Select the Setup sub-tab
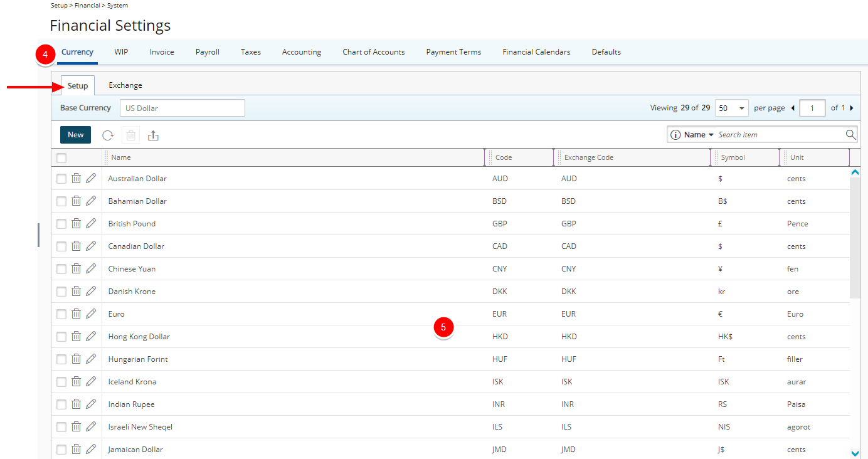This screenshot has width=868, height=459. click(x=78, y=85)
